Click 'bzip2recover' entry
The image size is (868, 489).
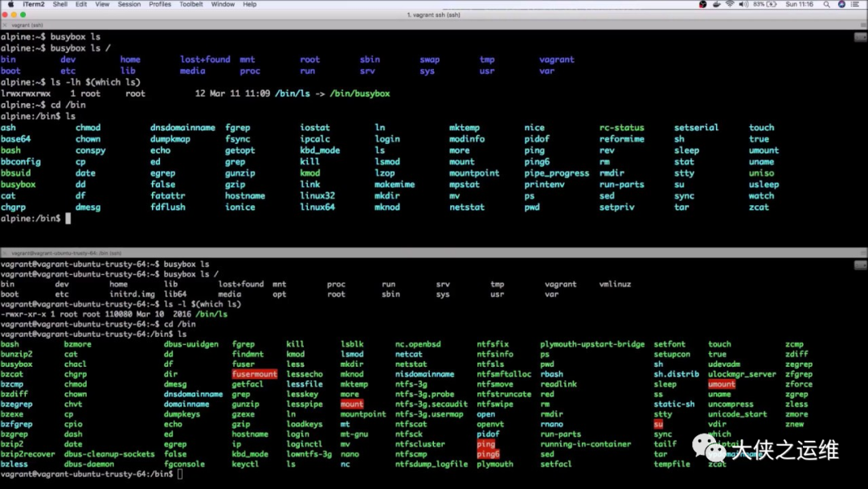[x=27, y=454]
